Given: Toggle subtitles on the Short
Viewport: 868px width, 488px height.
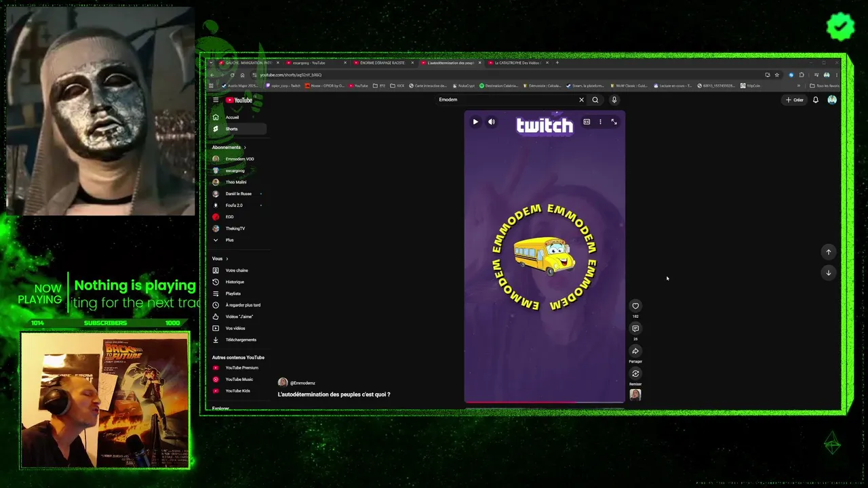Looking at the screenshot, I should (x=587, y=122).
